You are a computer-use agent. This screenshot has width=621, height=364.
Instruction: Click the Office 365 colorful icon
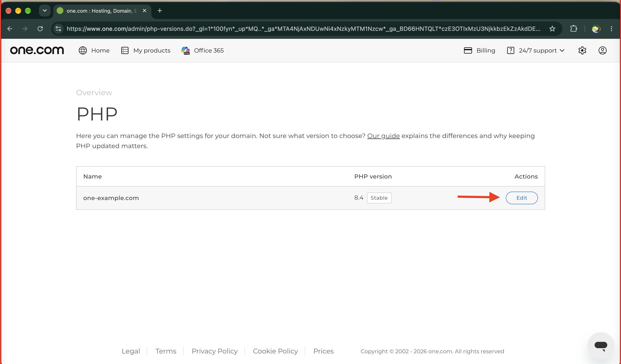tap(186, 50)
